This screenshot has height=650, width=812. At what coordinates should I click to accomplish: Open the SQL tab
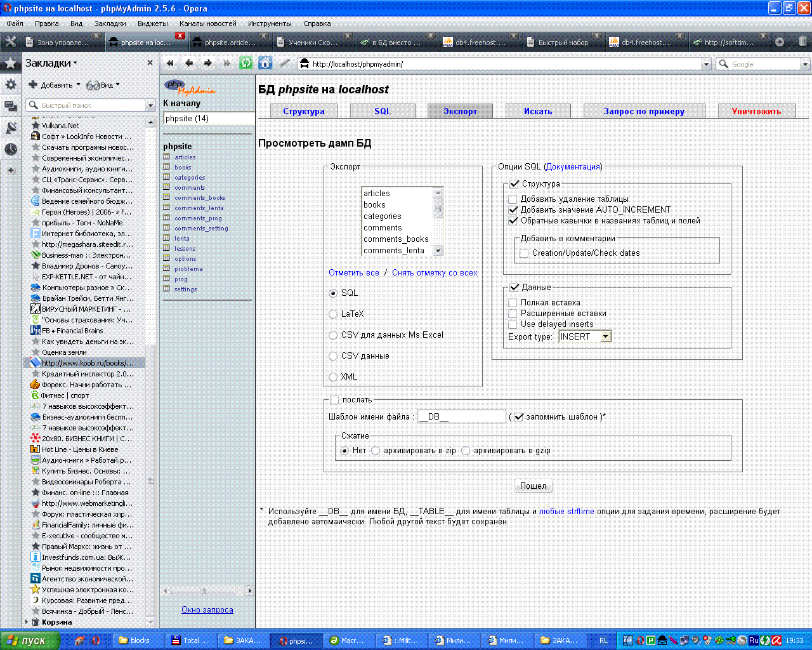click(x=383, y=111)
